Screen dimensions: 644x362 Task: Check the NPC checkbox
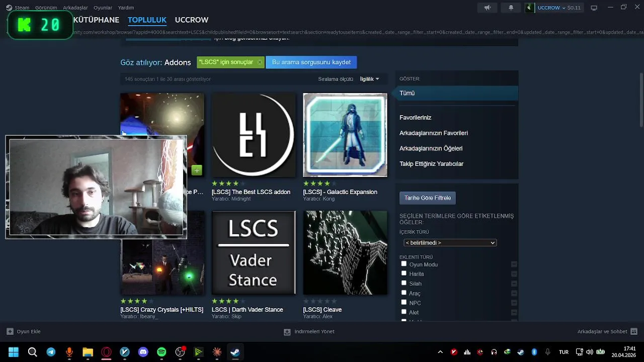(x=404, y=302)
